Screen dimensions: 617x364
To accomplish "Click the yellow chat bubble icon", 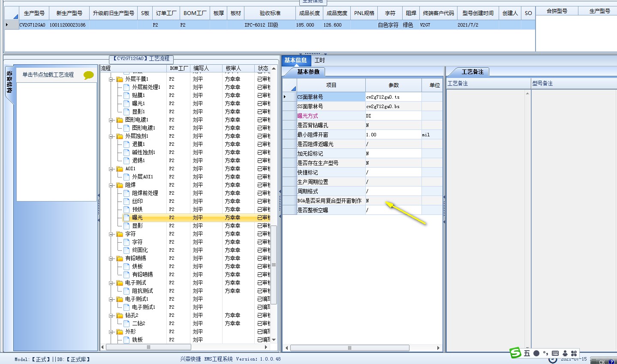I will click(x=89, y=75).
